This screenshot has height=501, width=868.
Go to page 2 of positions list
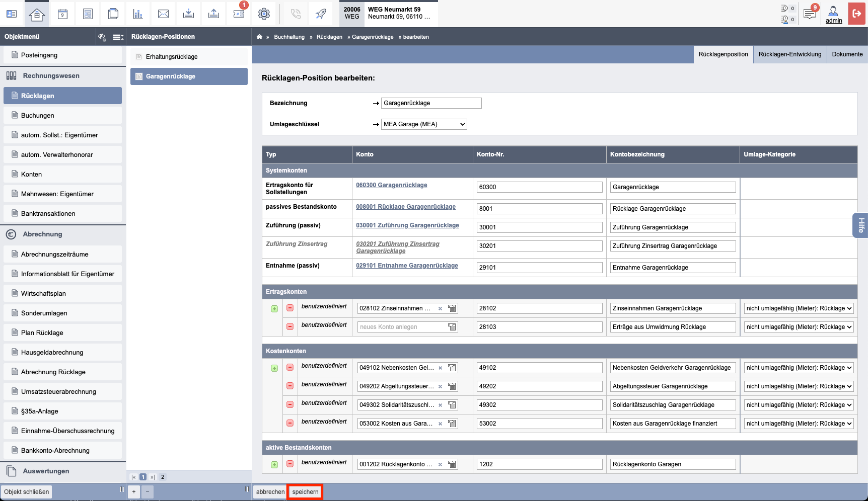click(x=163, y=477)
